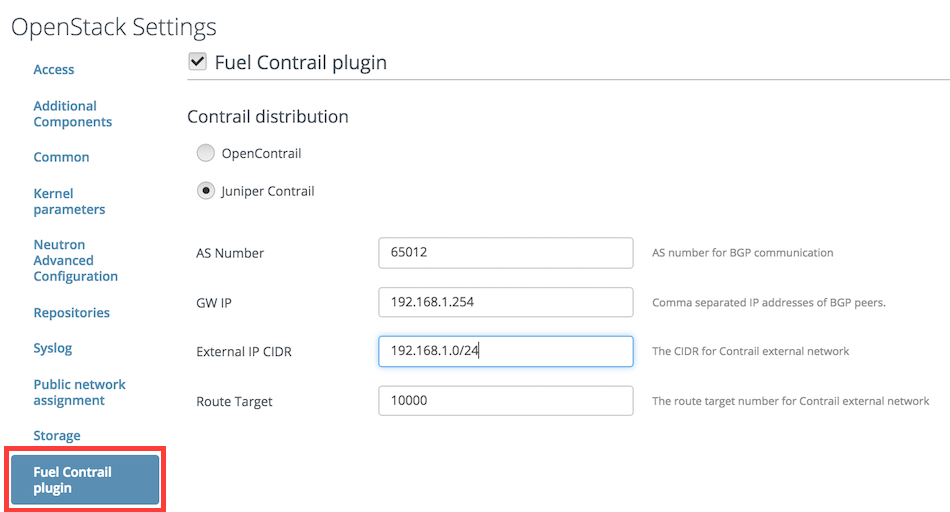
Task: Go to Storage settings
Action: tap(57, 436)
